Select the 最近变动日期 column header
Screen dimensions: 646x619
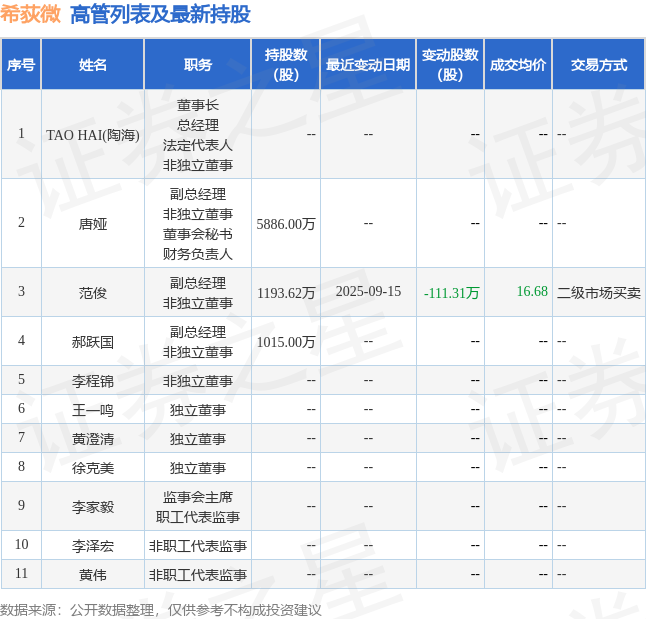tap(368, 65)
